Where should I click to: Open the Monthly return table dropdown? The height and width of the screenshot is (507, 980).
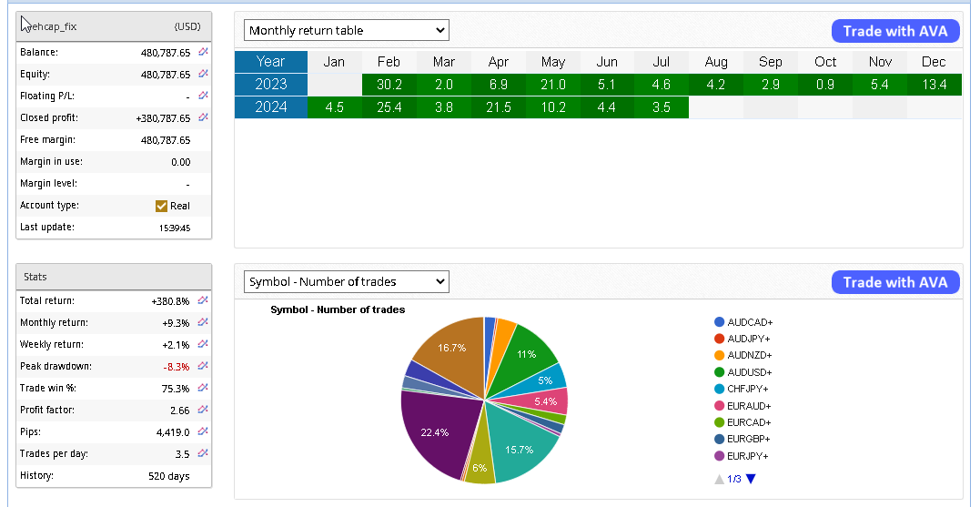(x=347, y=30)
